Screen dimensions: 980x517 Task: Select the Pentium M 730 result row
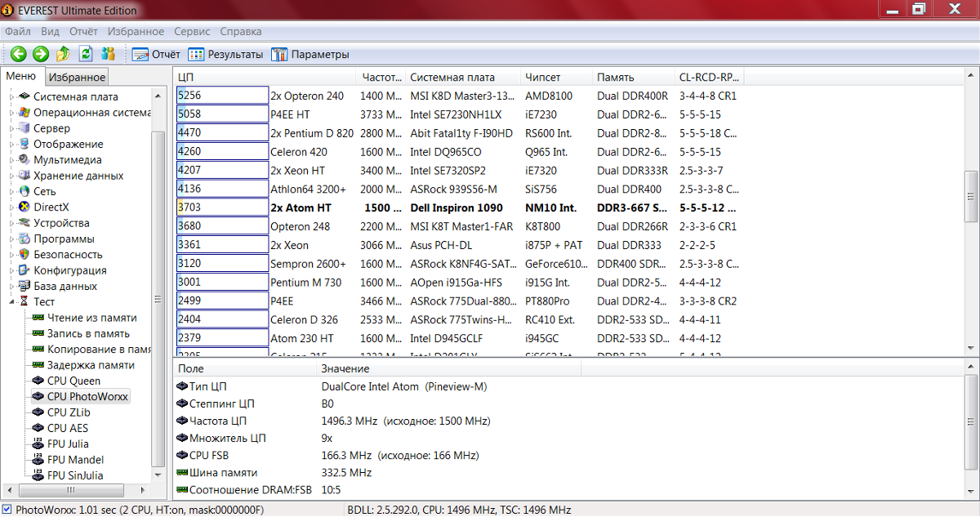click(460, 282)
